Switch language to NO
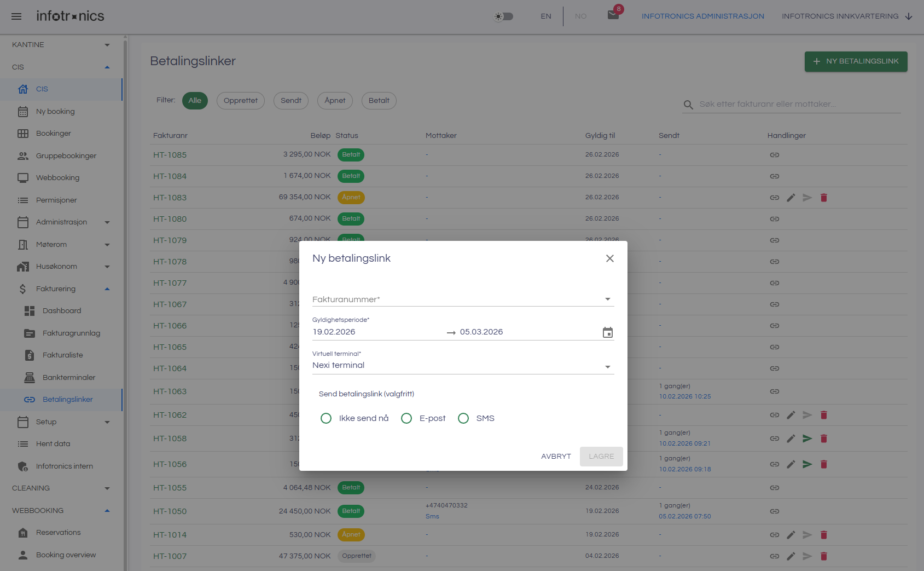 tap(581, 16)
